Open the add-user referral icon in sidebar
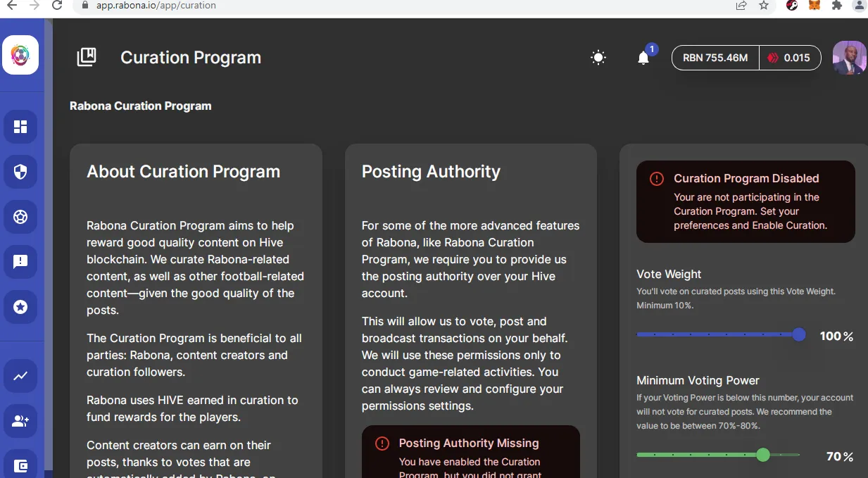The image size is (868, 478). coord(20,421)
